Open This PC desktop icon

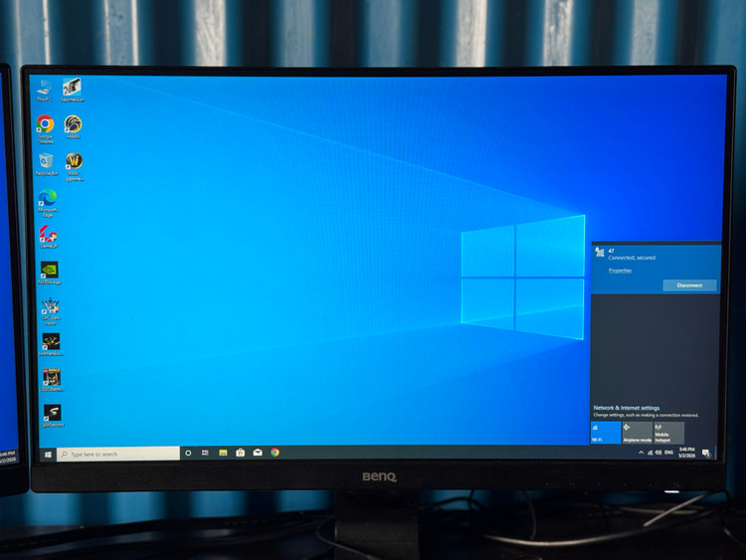coord(44,91)
